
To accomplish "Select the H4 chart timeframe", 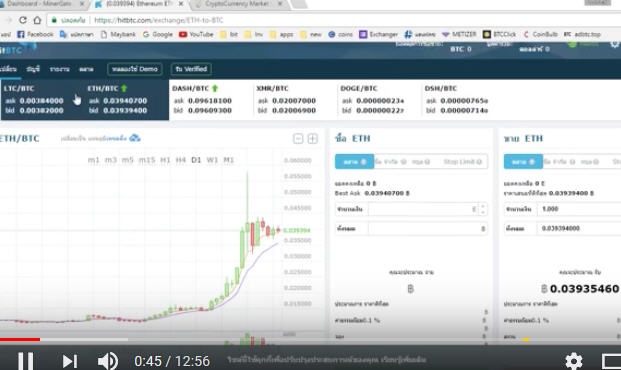I will [181, 160].
